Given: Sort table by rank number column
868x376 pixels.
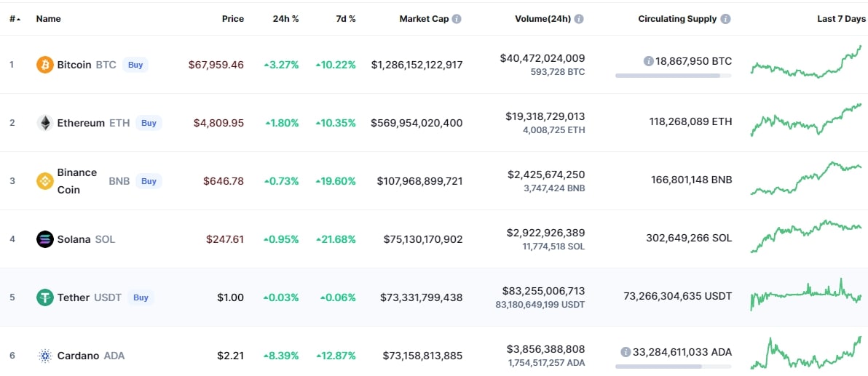Looking at the screenshot, I should pos(15,19).
